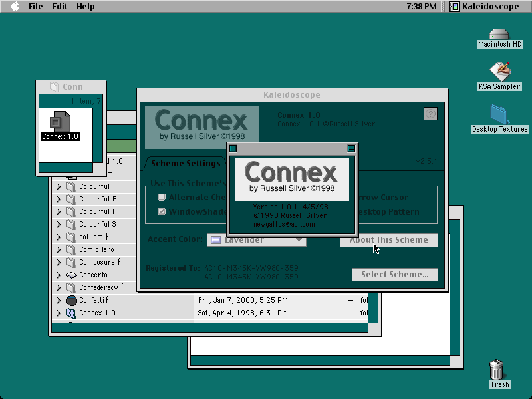Screen dimensions: 532x399
Task: Open the Accent Color dropdown arrow
Action: pyautogui.click(x=299, y=240)
